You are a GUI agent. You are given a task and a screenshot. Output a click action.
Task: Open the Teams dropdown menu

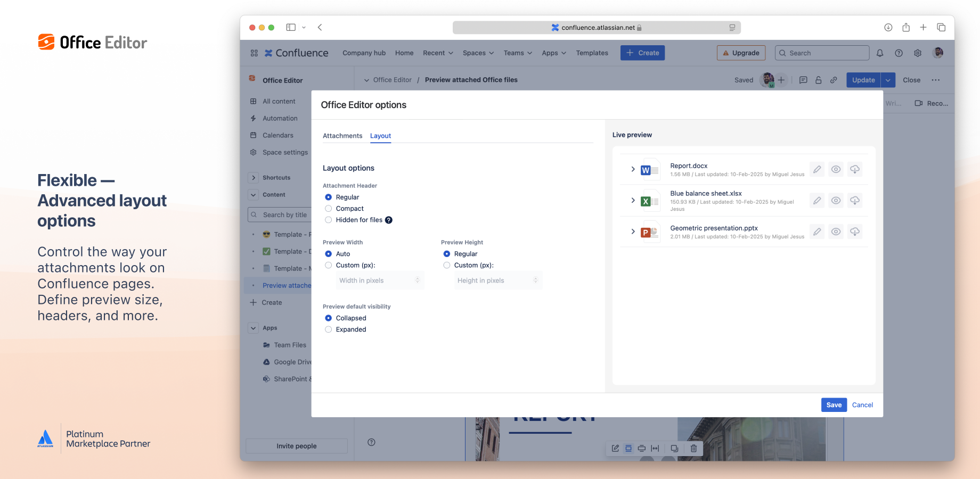[518, 53]
